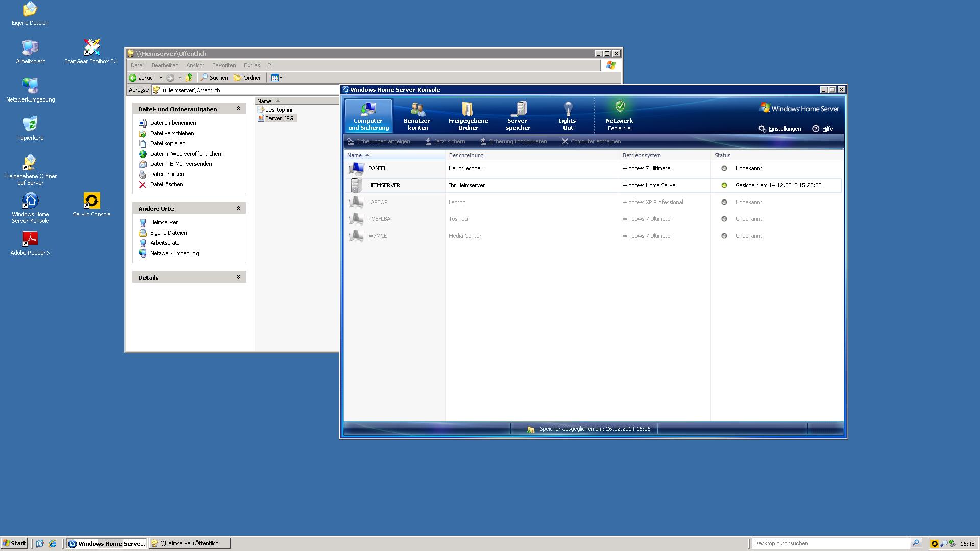Select desktop.ini file in Explorer
Image resolution: width=980 pixels, height=551 pixels.
275,110
